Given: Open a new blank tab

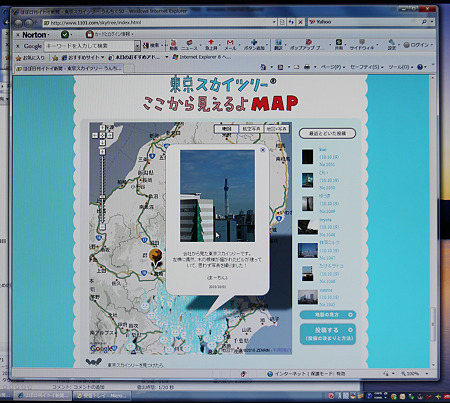Looking at the screenshot, I should tap(129, 69).
